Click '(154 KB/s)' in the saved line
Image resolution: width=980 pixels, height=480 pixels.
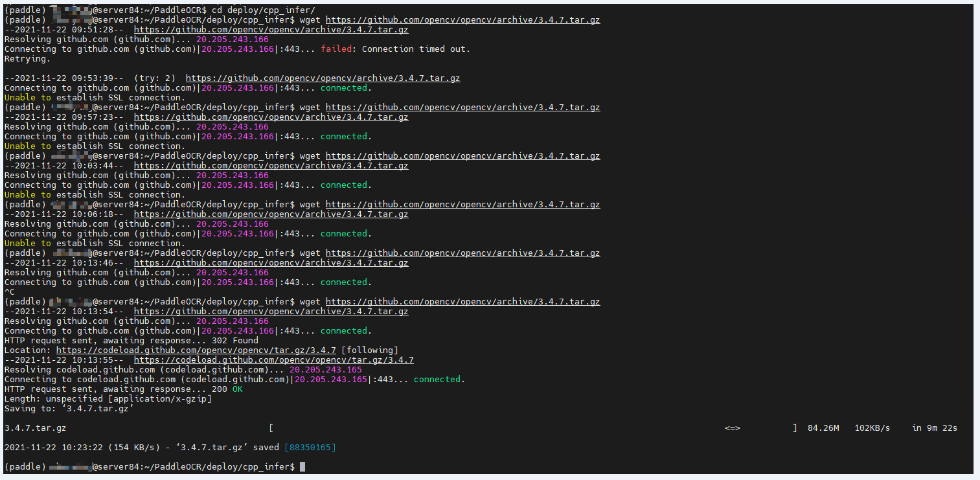[134, 448]
